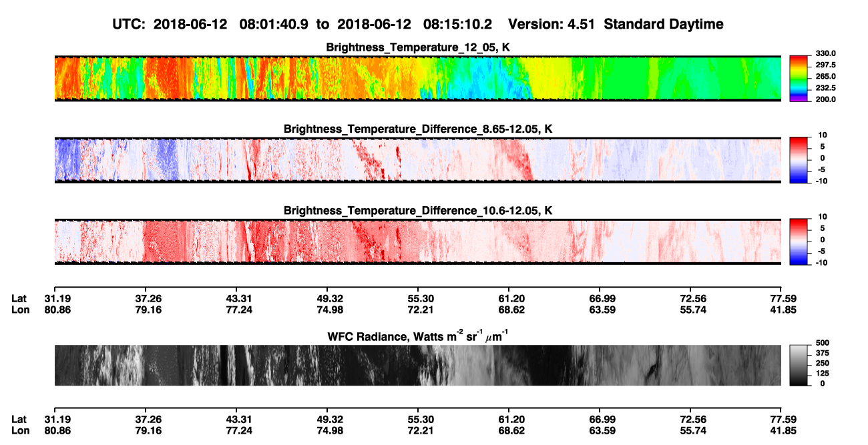Click the end time 08:15:10.2 in title
This screenshot has height=445, width=868.
click(459, 24)
